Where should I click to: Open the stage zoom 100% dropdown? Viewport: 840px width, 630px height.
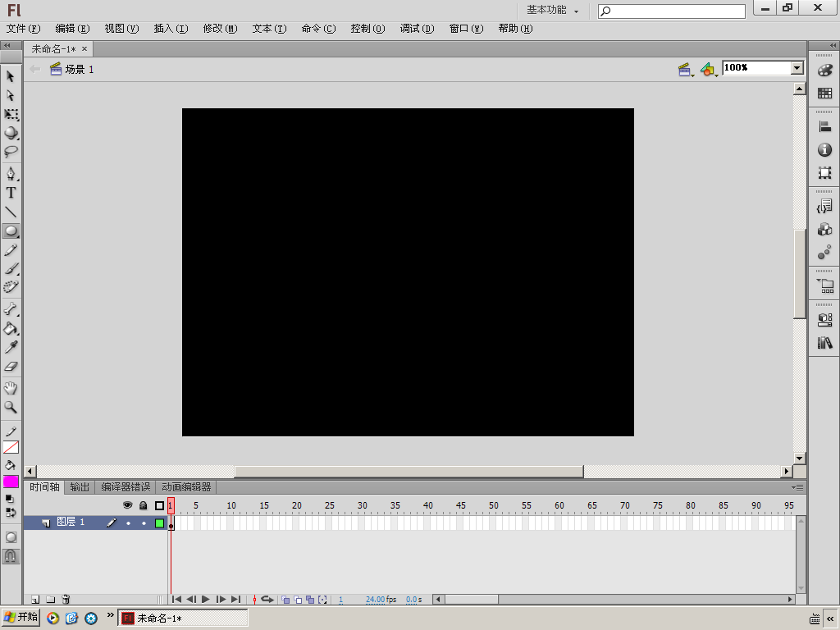pos(797,67)
